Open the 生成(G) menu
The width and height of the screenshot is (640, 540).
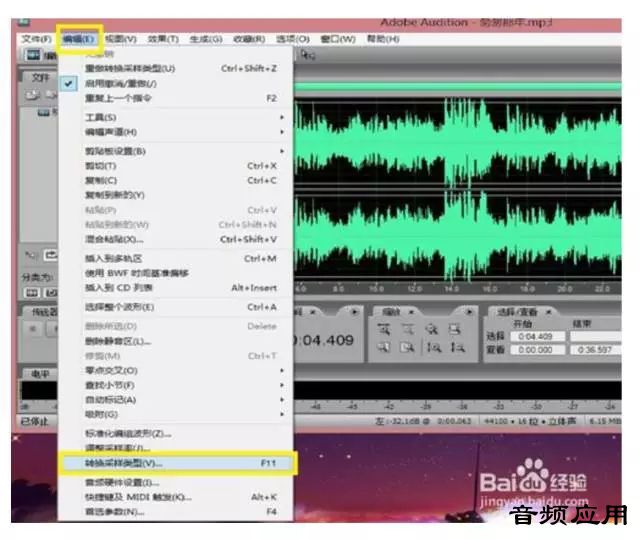(206, 39)
